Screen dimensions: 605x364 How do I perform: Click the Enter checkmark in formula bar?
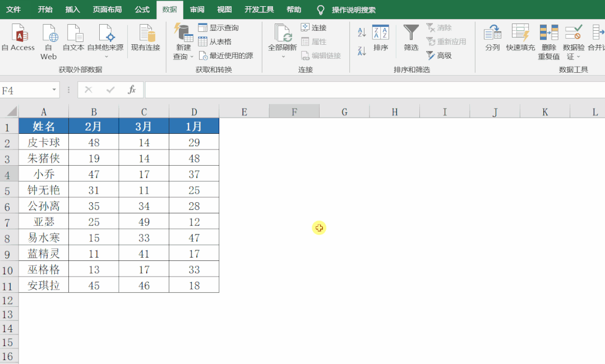pos(110,90)
